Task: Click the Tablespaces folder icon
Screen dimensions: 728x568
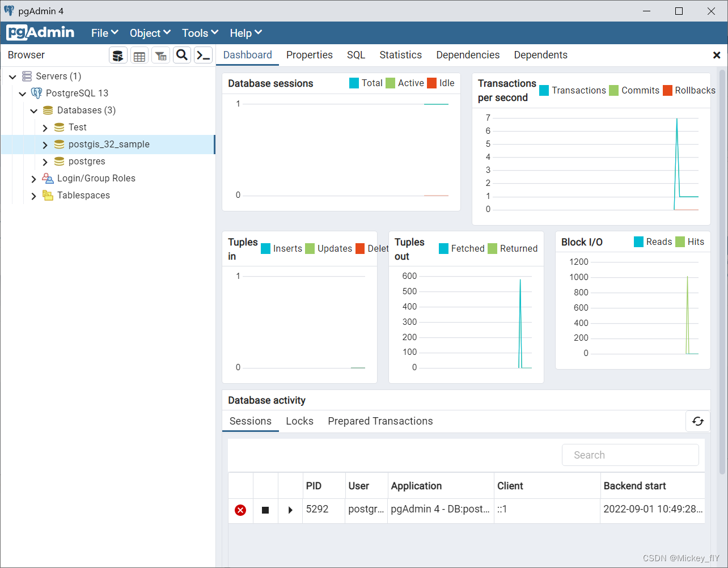Action: pos(48,195)
